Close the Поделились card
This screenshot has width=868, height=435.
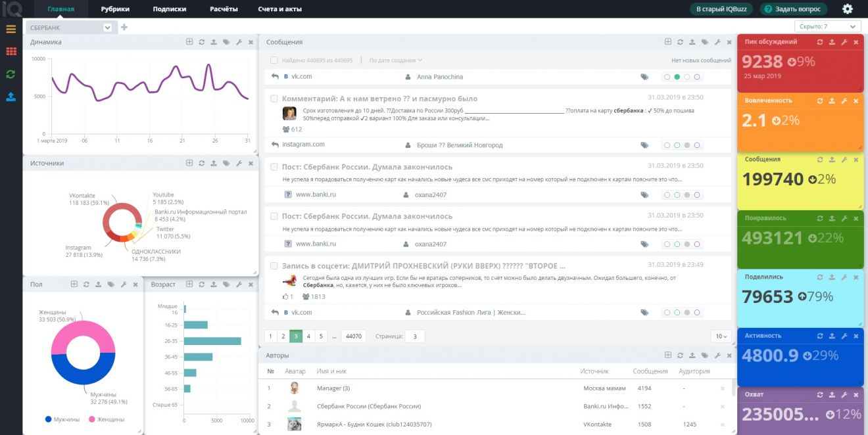[x=856, y=277]
